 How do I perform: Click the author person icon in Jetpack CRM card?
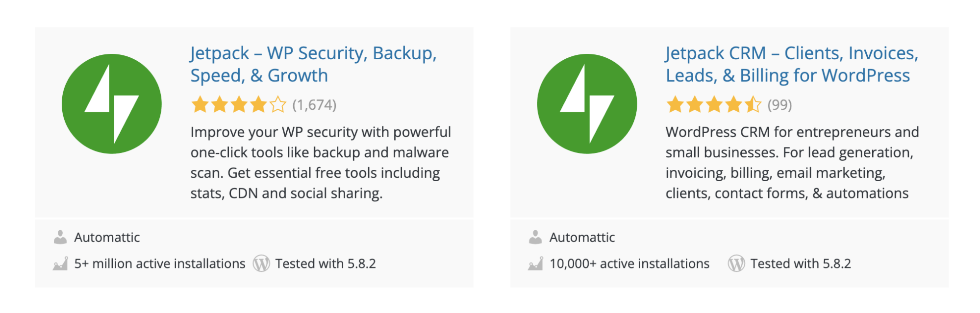(535, 238)
